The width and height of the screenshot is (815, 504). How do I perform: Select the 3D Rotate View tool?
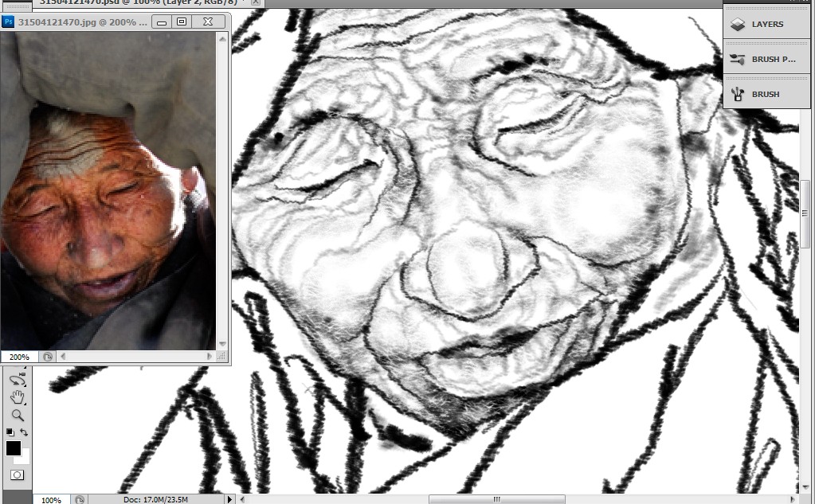[x=18, y=379]
